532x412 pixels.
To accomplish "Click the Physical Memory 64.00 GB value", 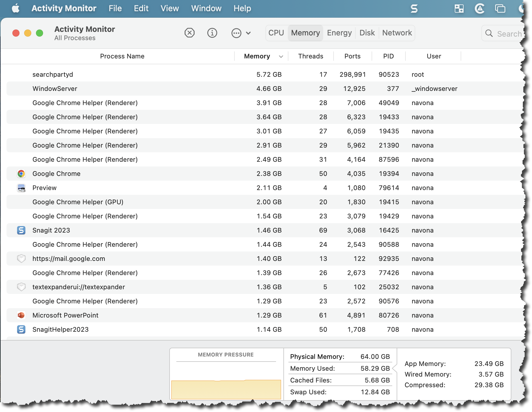I will 375,357.
